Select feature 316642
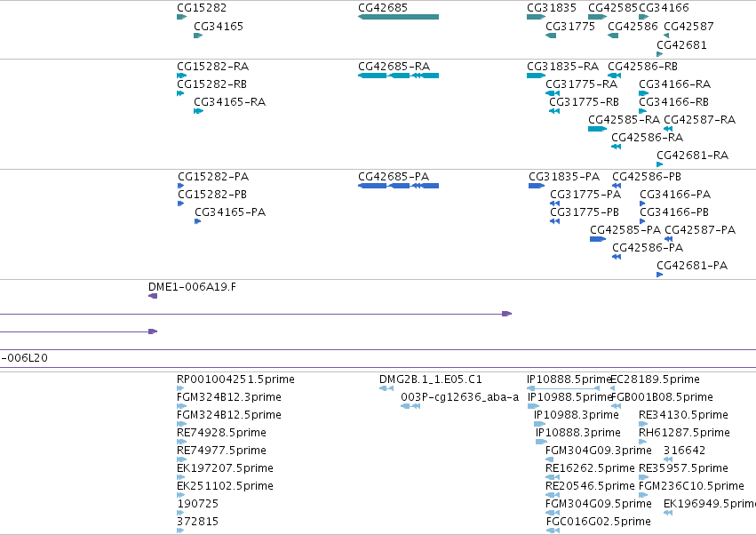The height and width of the screenshot is (535, 756). (x=684, y=451)
